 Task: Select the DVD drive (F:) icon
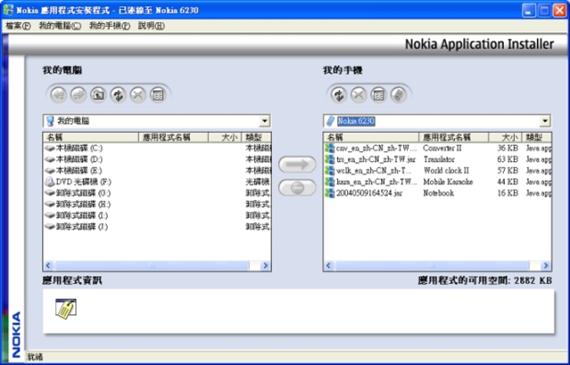(x=50, y=182)
